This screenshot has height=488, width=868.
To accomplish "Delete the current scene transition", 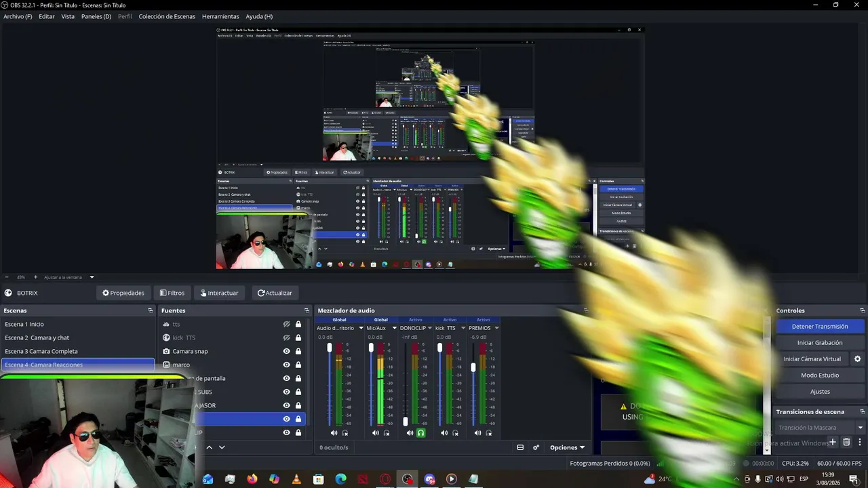I will [846, 442].
